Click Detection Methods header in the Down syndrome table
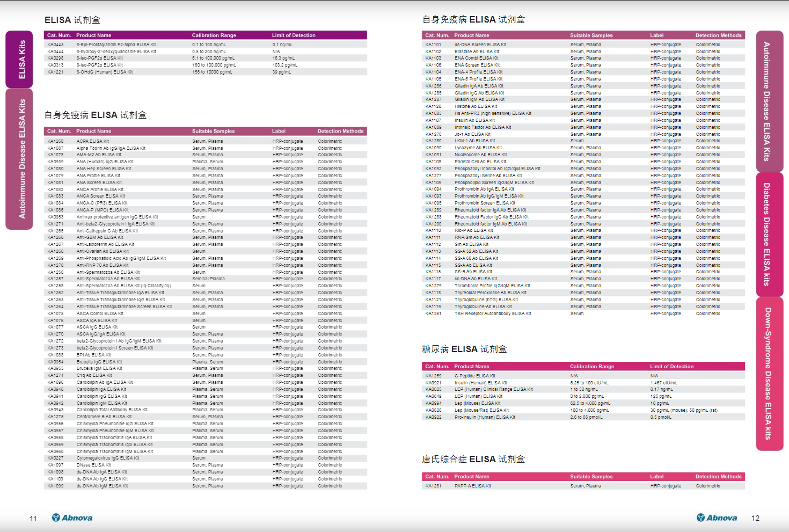 pyautogui.click(x=718, y=477)
